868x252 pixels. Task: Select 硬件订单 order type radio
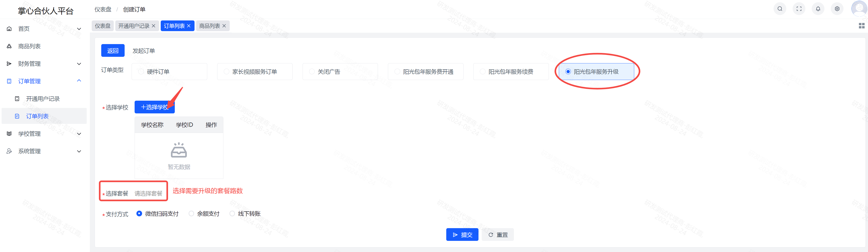141,72
